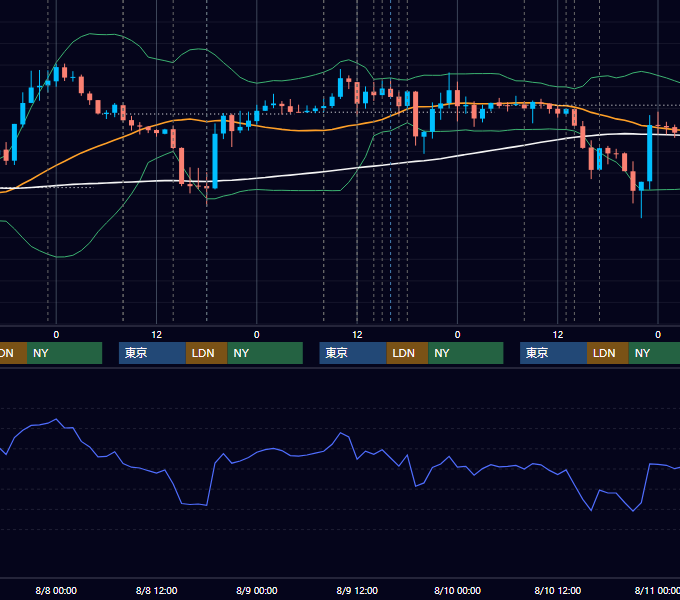Screen dimensions: 680x600
Task: Select NY session block ending 8/11 00
Action: tap(654, 353)
